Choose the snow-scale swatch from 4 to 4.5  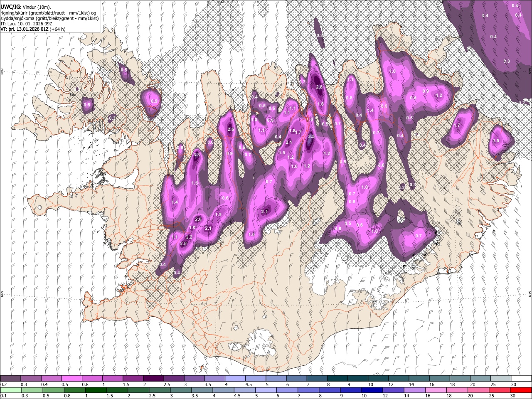[235, 378]
